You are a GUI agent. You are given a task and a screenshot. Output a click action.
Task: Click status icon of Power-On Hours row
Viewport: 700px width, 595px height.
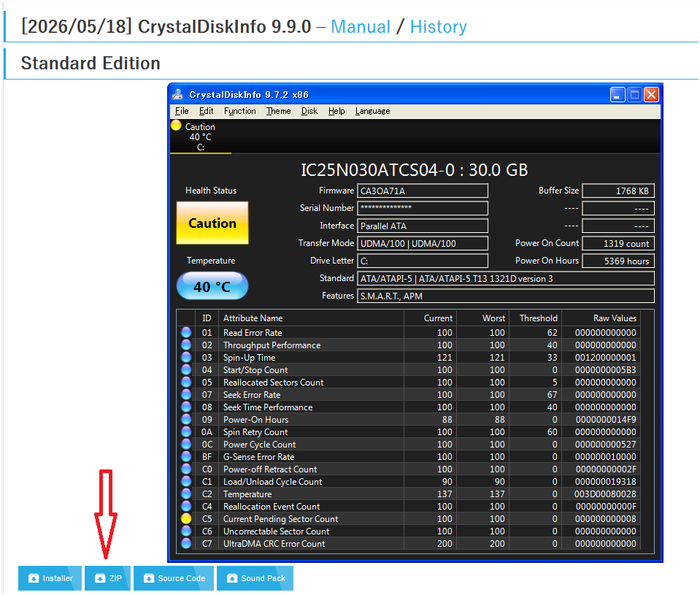pos(186,420)
